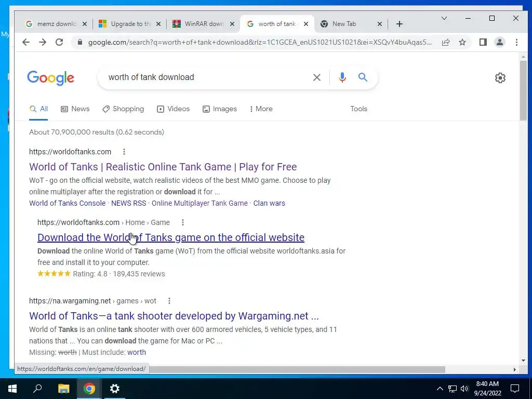Open Chrome profile avatar
This screenshot has width=532, height=399.
(499, 42)
